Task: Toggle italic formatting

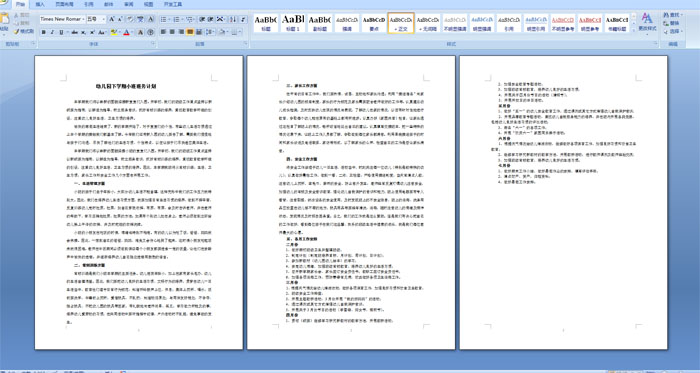Action: coord(52,32)
